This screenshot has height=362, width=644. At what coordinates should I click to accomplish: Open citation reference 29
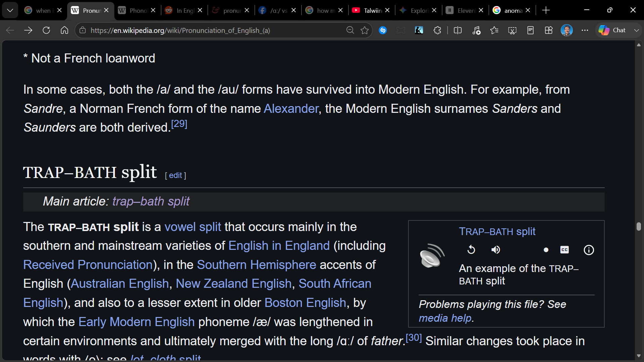pyautogui.click(x=179, y=124)
